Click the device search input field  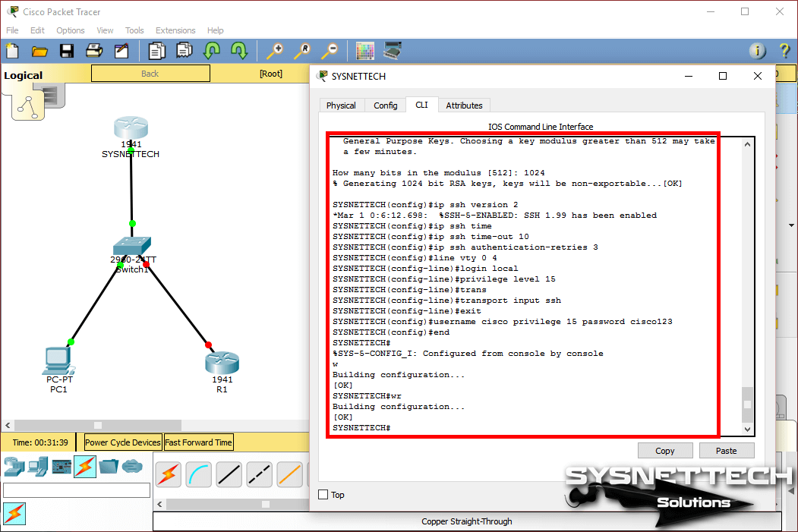click(x=76, y=490)
